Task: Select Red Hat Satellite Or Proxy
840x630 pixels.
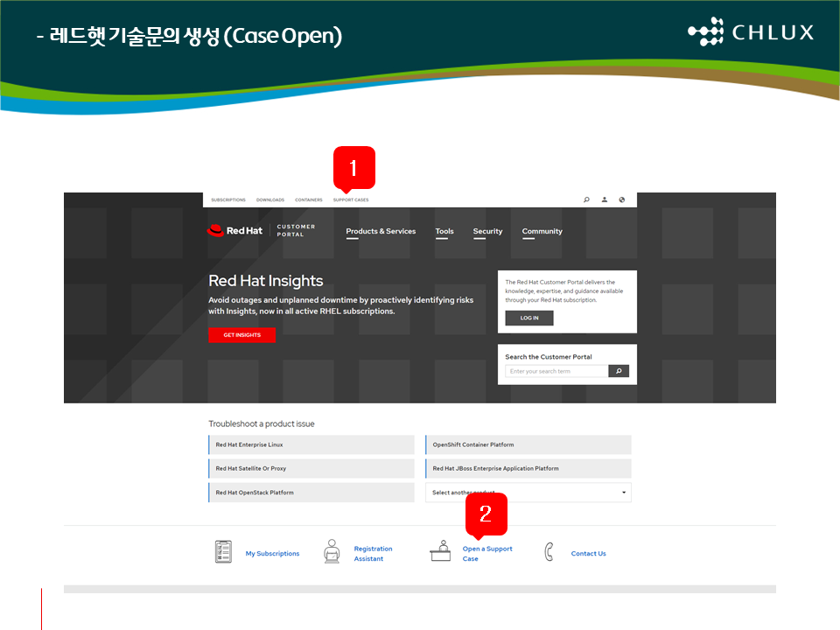Action: coord(311,469)
